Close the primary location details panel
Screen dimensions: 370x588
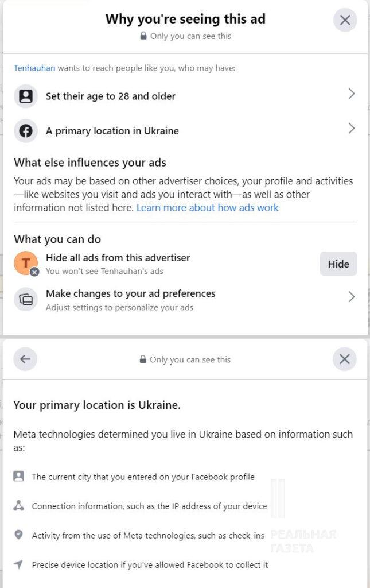[x=344, y=359]
